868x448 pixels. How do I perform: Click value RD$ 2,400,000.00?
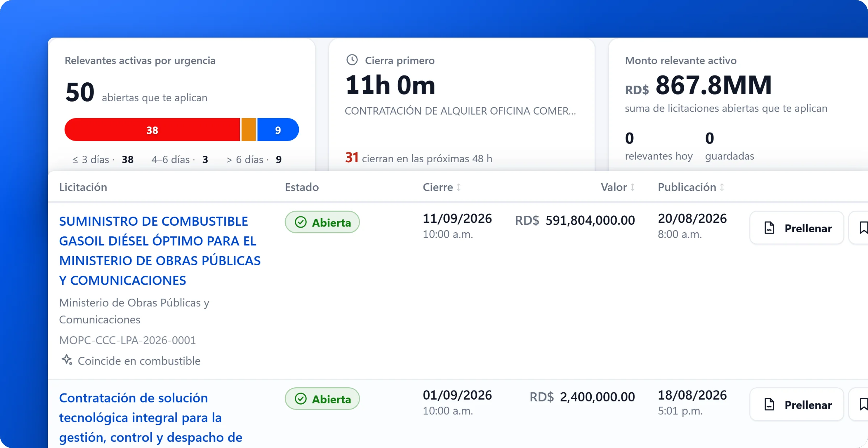(582, 397)
